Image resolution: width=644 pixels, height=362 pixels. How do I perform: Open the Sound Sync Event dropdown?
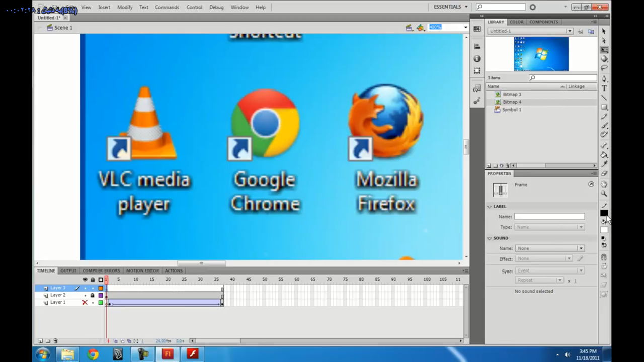coord(549,270)
